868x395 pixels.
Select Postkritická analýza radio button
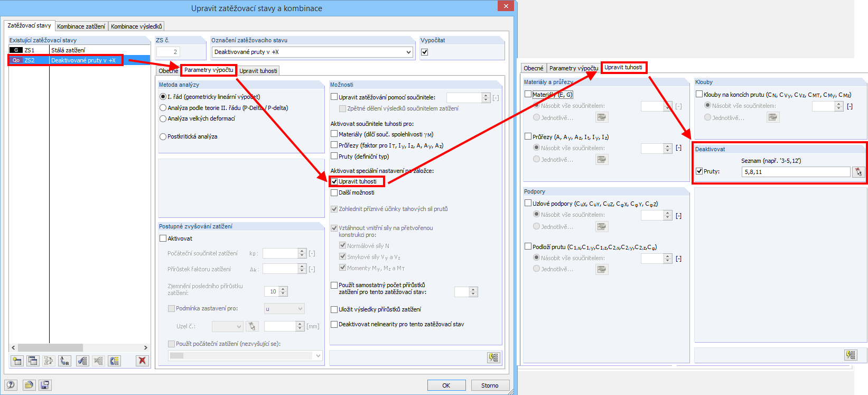click(x=163, y=136)
